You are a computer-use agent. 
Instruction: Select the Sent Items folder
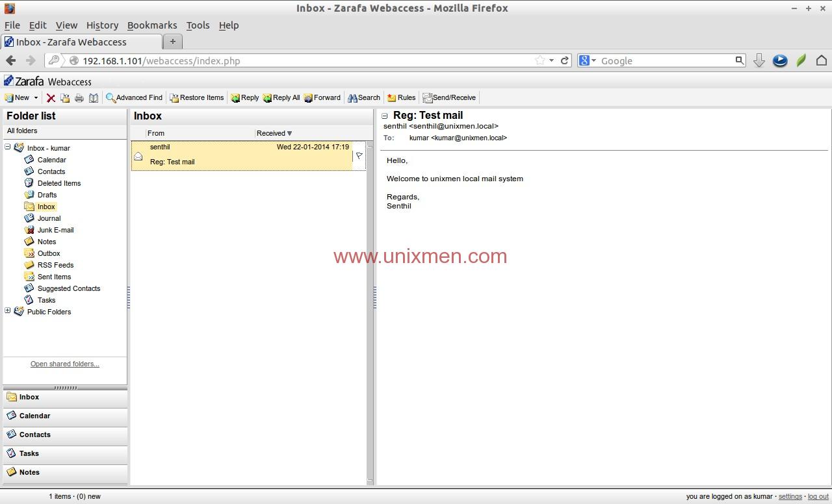(x=54, y=277)
